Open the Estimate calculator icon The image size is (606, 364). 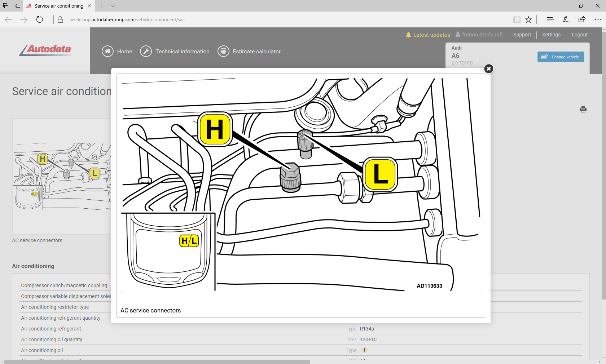(x=223, y=52)
